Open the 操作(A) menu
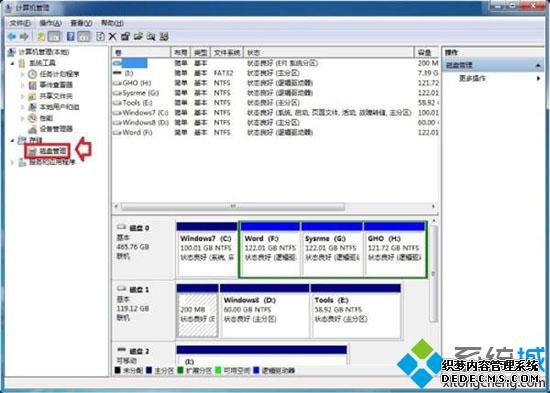 point(51,23)
